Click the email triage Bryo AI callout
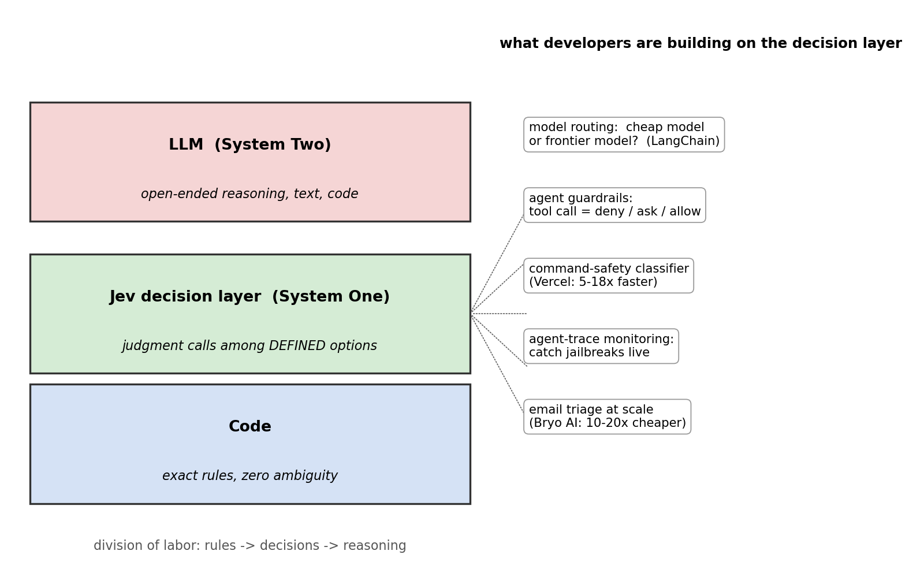 tap(608, 416)
